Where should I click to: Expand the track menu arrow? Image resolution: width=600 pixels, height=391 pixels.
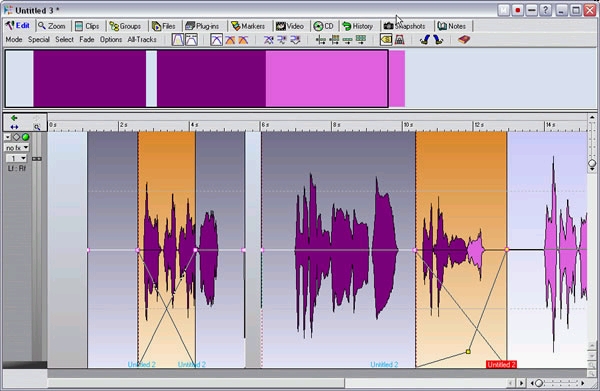point(7,137)
